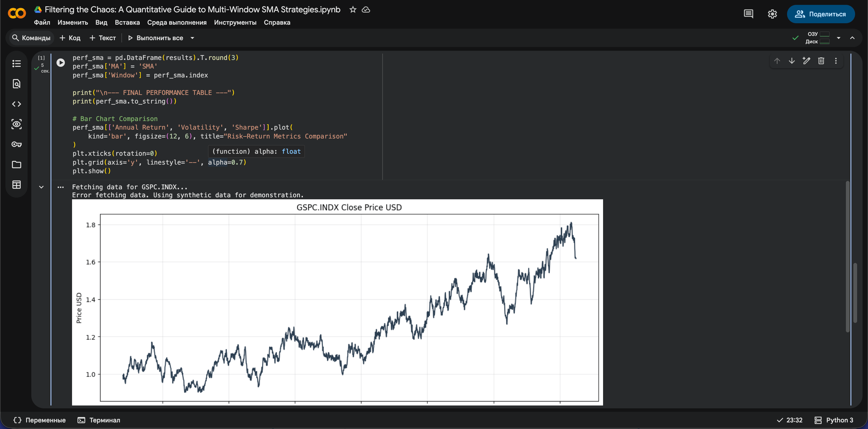Open cell's three-dot more options menu
This screenshot has width=868, height=429.
836,61
